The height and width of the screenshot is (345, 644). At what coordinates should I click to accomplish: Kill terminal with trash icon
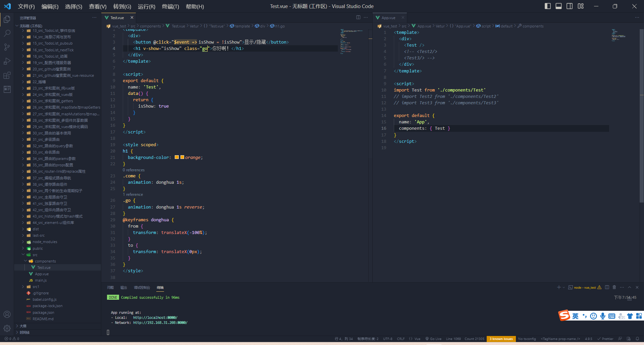(x=614, y=287)
